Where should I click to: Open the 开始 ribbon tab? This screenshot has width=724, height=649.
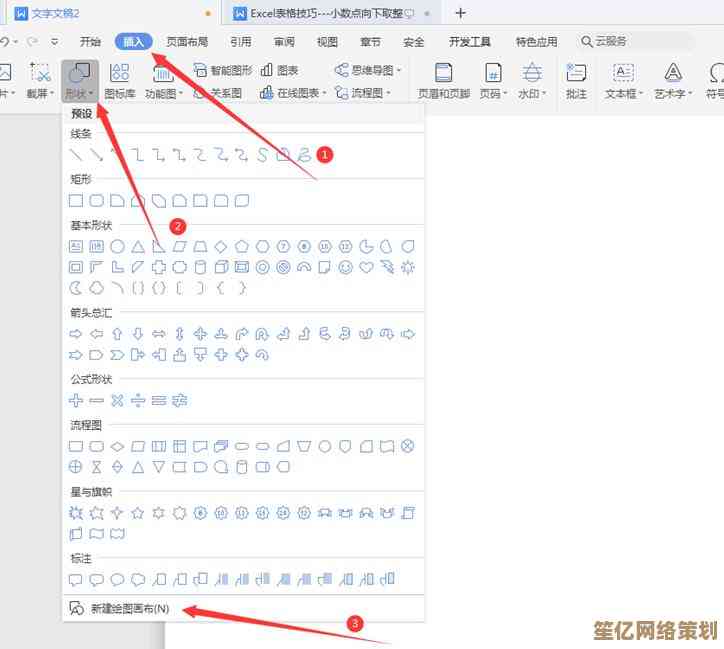tap(90, 42)
